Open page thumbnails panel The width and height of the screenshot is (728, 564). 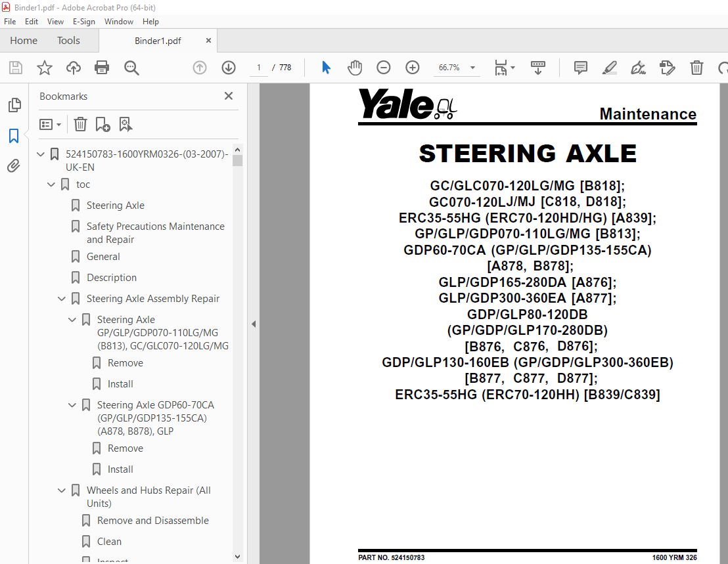click(x=14, y=105)
